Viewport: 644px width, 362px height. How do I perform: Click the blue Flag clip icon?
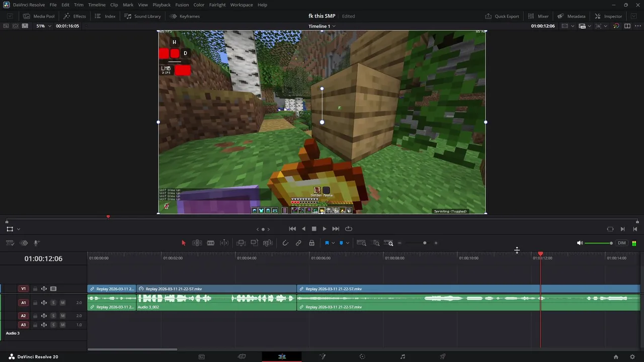327,243
